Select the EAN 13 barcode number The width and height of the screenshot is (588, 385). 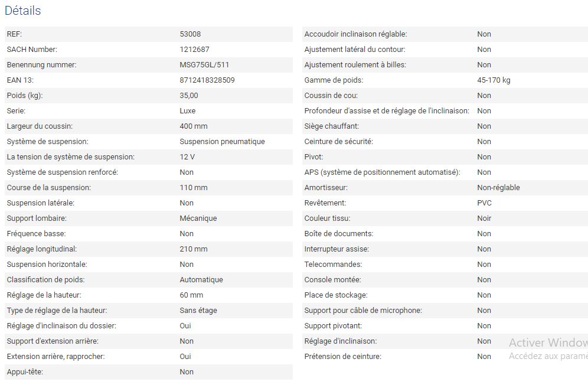tap(207, 80)
